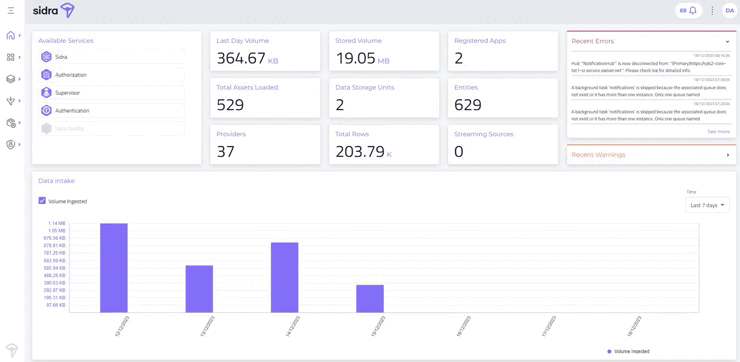Click the tallest bar for 12/12/2023
Viewport: 740px width, 362px height.
pyautogui.click(x=114, y=268)
